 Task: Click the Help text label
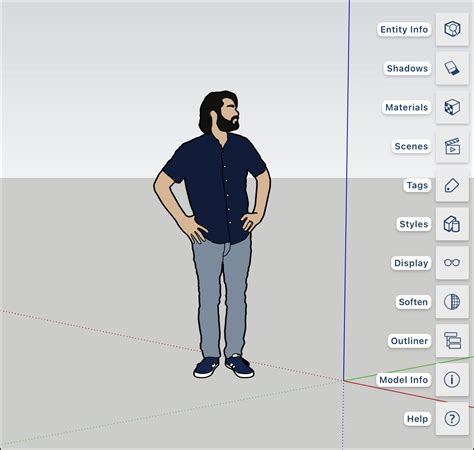417,419
